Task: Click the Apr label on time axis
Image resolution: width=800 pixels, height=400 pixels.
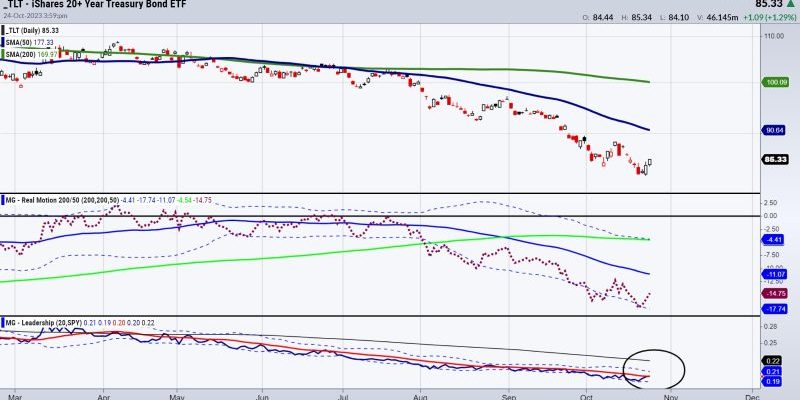Action: [103, 395]
